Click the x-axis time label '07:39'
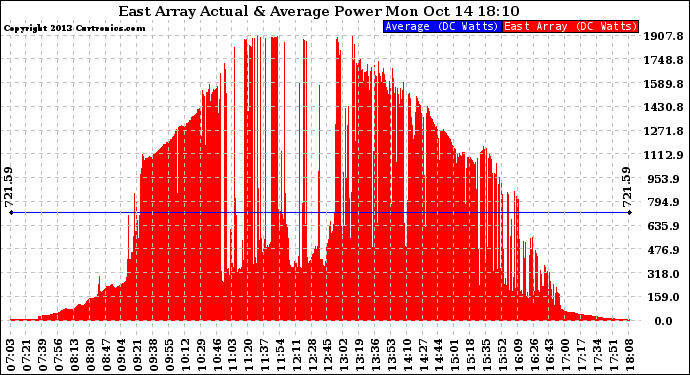The image size is (690, 375). (x=43, y=355)
